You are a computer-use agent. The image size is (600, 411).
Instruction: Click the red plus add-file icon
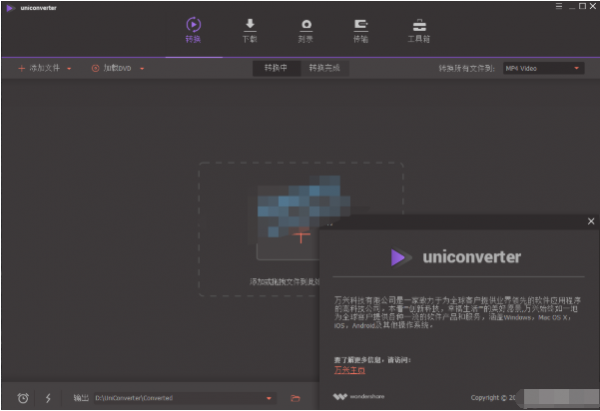click(x=301, y=236)
